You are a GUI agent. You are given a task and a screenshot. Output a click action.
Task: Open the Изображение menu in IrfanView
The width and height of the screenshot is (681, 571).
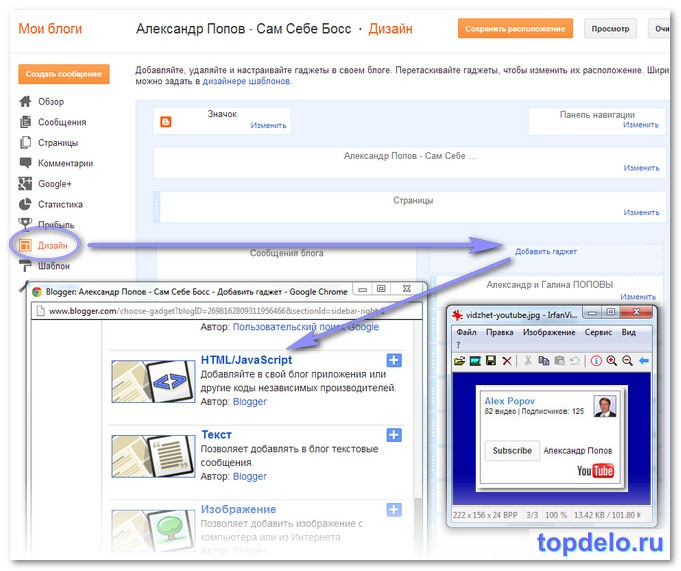coord(549,332)
